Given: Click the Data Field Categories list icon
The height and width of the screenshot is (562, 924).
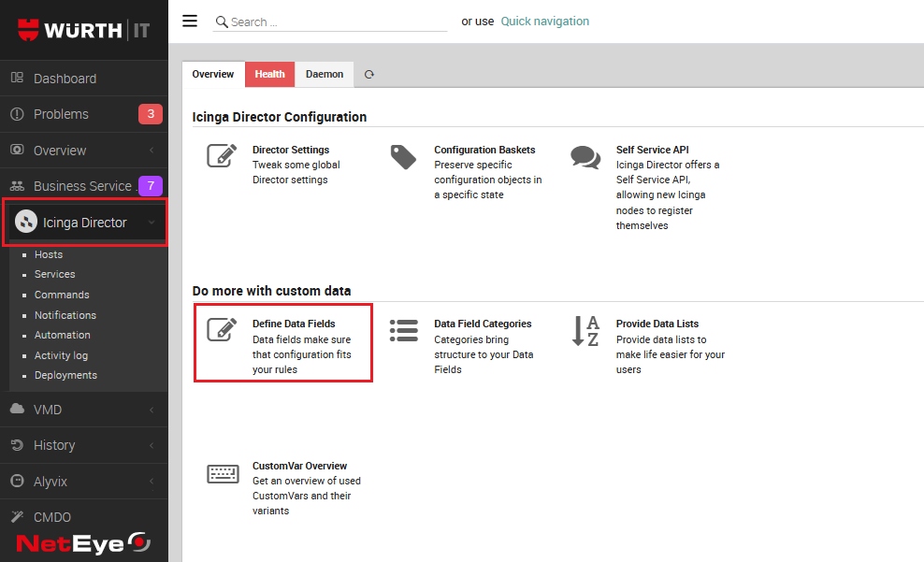Looking at the screenshot, I should 404,330.
